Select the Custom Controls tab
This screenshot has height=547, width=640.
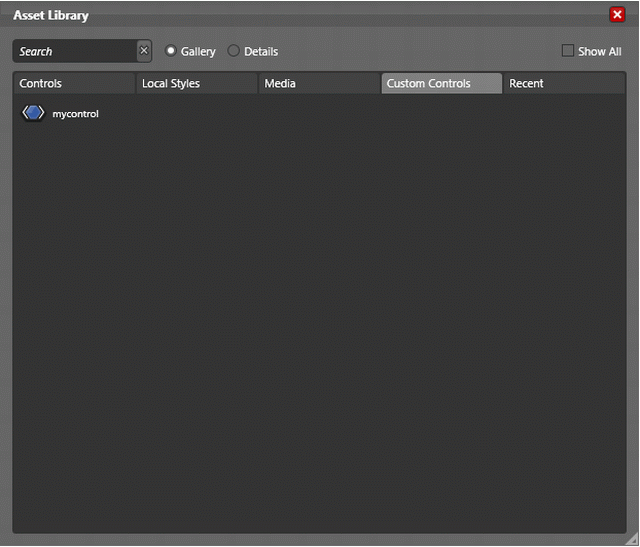coord(442,83)
